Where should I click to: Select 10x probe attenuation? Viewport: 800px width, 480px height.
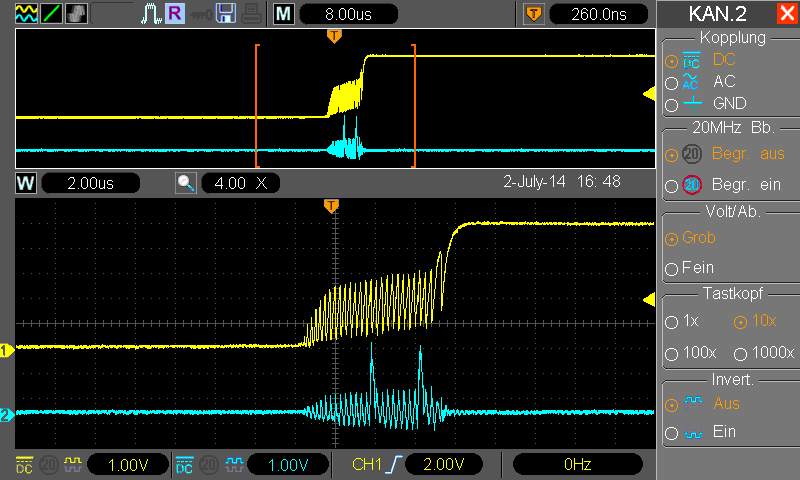click(740, 322)
